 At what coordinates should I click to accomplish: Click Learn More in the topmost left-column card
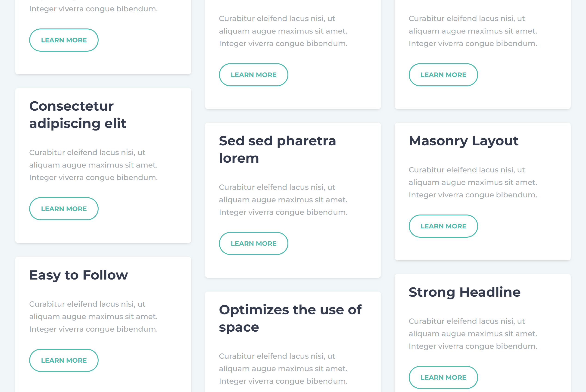(x=64, y=40)
